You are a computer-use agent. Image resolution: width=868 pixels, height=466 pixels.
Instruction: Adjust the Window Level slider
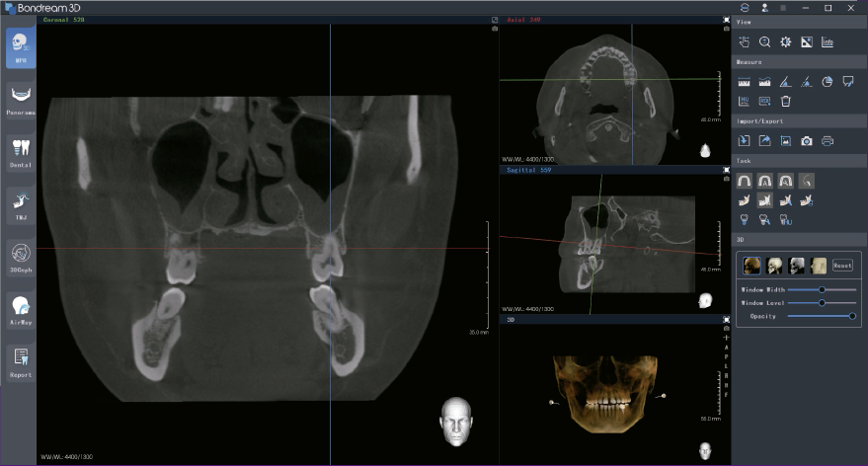point(822,303)
